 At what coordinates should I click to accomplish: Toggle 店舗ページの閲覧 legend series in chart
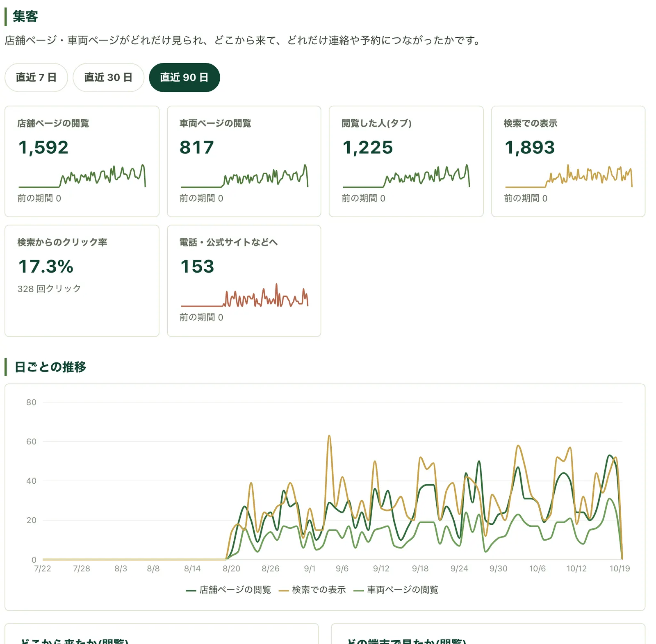(x=228, y=590)
